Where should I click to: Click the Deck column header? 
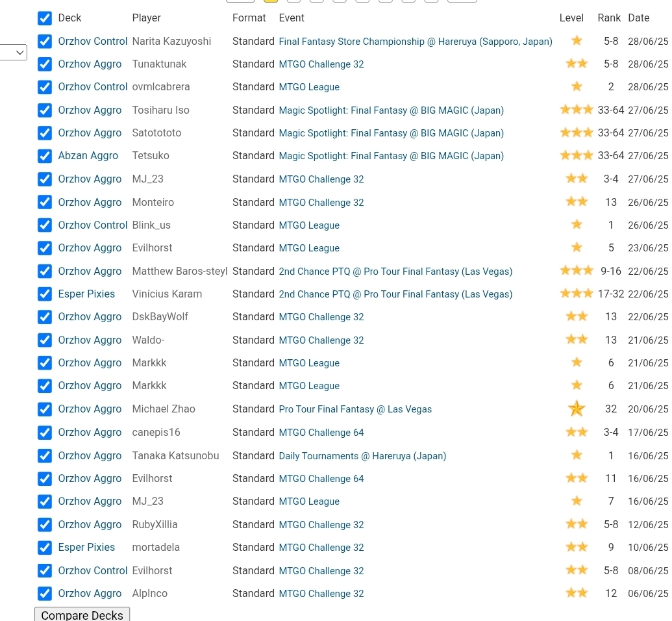point(69,18)
